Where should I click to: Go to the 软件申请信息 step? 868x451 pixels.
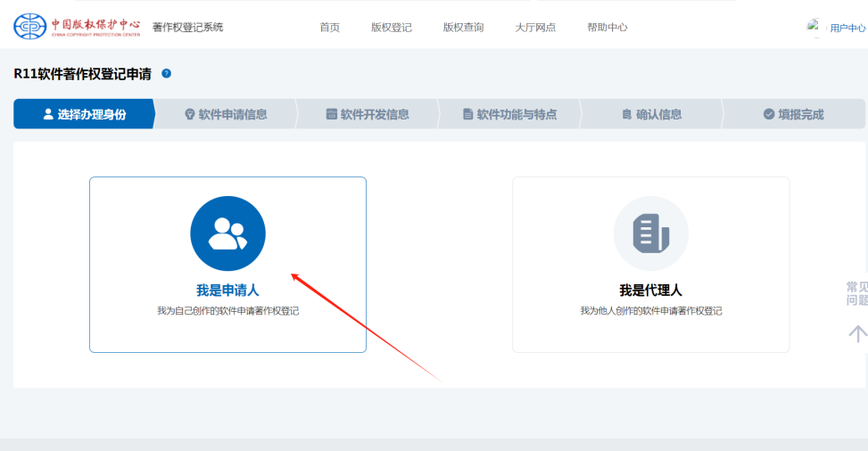[226, 114]
